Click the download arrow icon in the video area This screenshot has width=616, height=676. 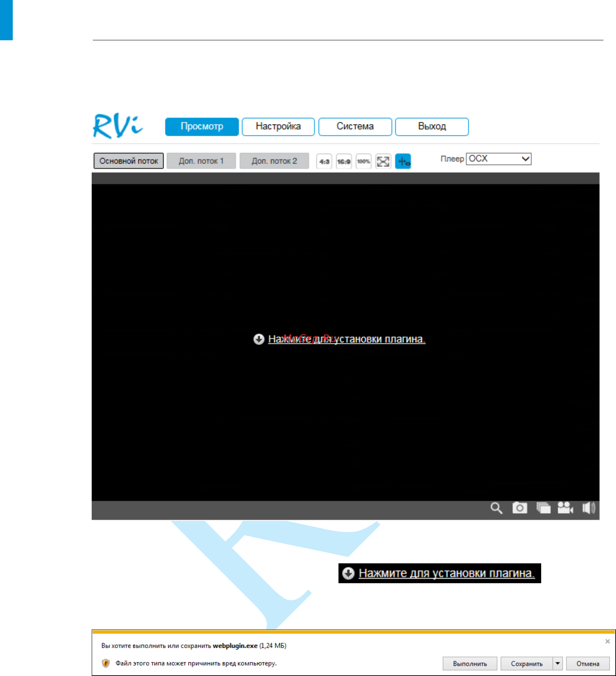tap(259, 339)
